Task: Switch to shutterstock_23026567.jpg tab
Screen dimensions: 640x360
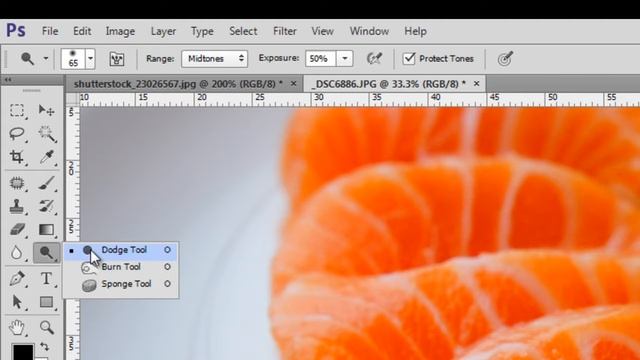Action: coord(178,84)
